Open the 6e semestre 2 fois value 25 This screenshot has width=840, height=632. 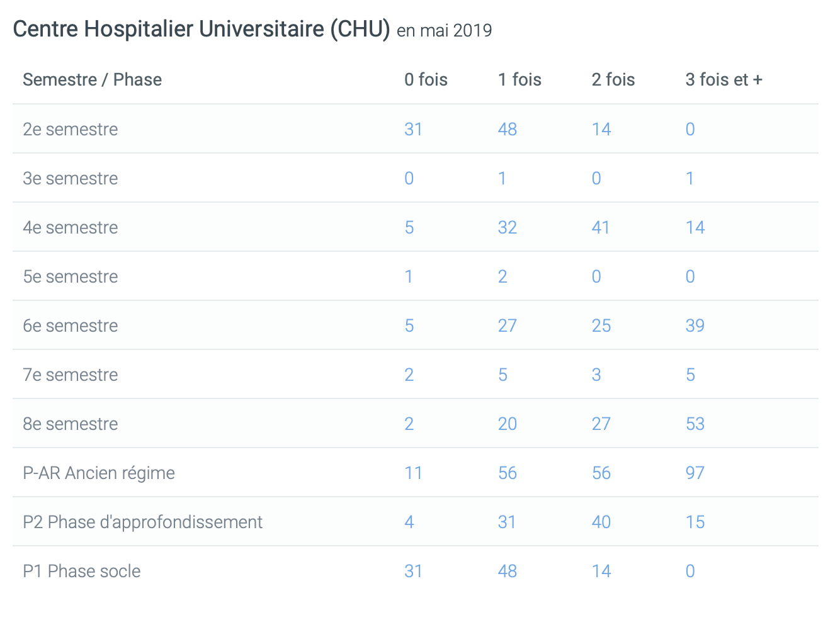point(601,325)
